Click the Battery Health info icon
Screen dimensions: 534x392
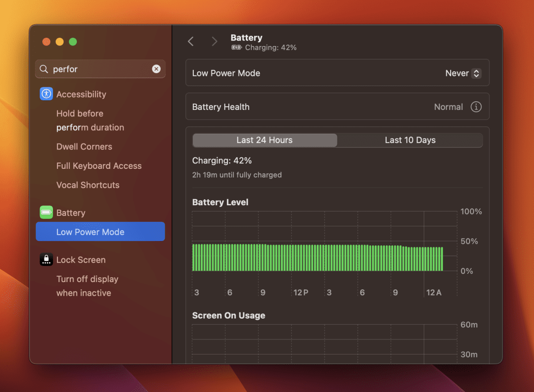(x=476, y=106)
